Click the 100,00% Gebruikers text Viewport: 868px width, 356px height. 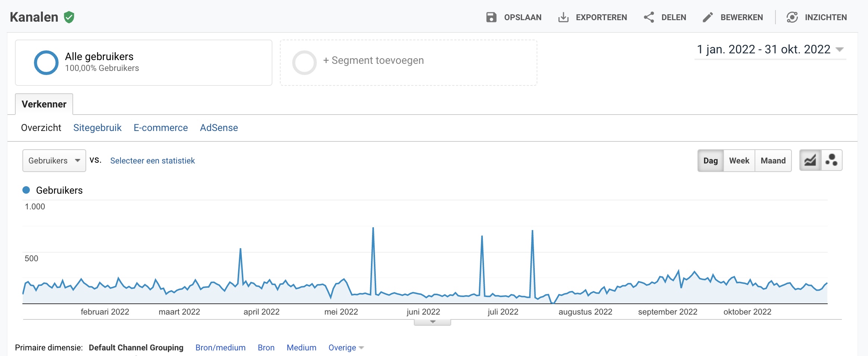click(x=102, y=68)
